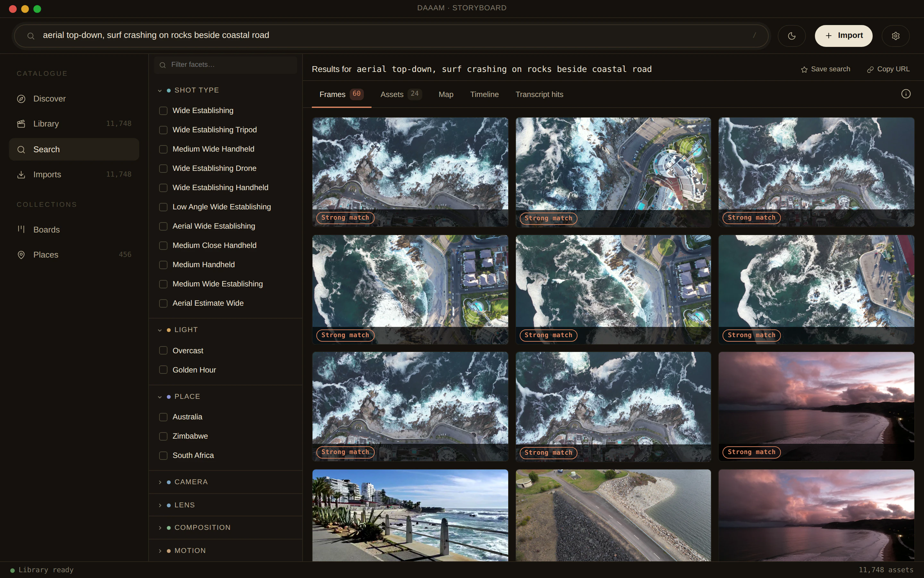Check Aerial Wide Establishing
This screenshot has height=578, width=924.
pos(163,226)
